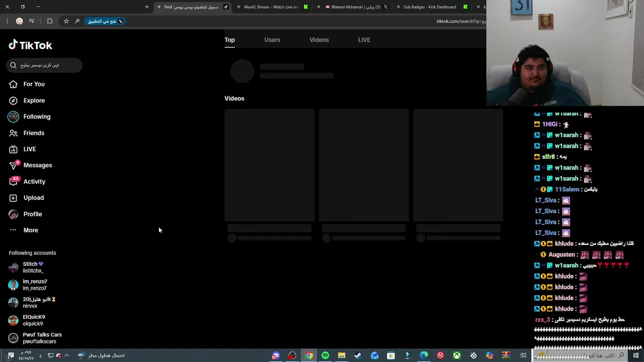Open Task View on the taskbar
Viewport: 644px width, 362px height.
pos(523,355)
